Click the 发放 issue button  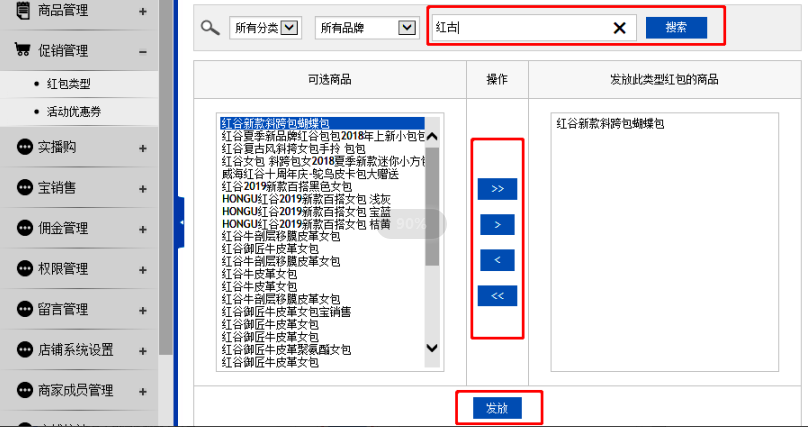(x=497, y=408)
